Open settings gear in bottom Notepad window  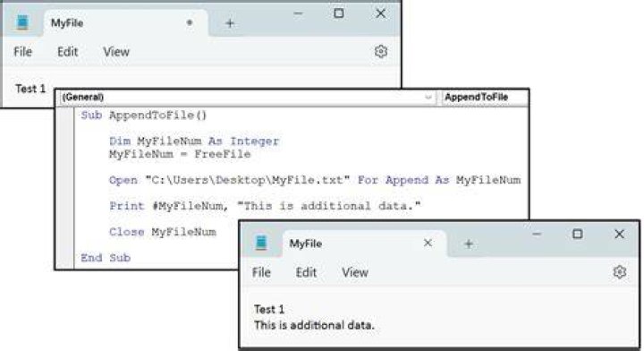619,272
